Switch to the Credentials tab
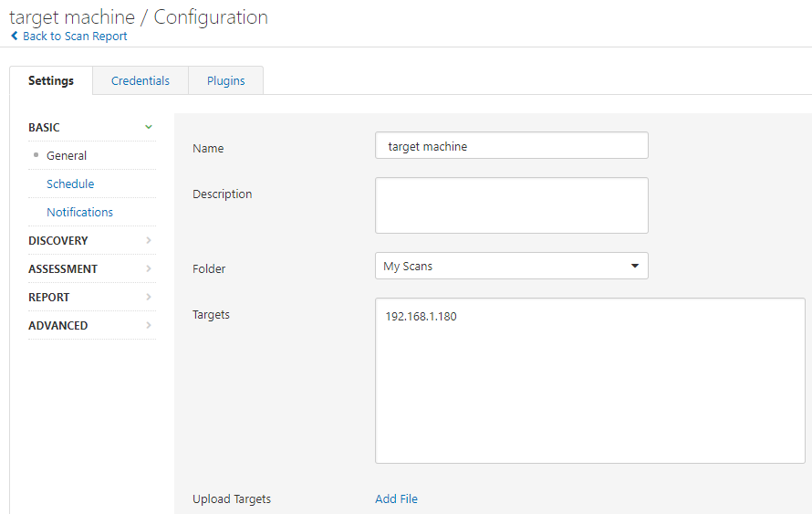The width and height of the screenshot is (812, 514). click(141, 80)
